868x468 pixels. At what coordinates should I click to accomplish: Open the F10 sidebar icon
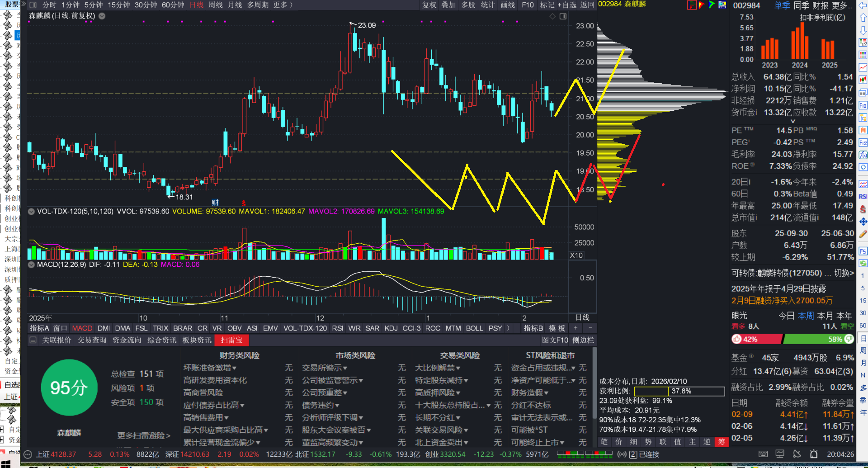click(x=863, y=105)
